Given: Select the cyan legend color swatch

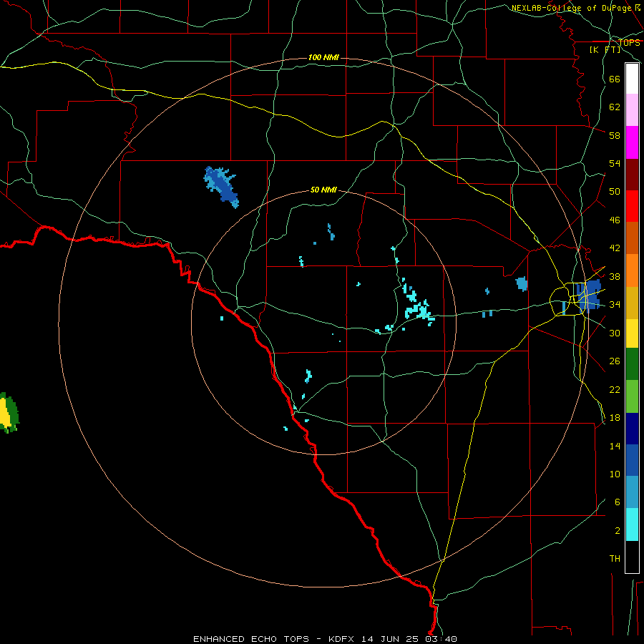Looking at the screenshot, I should pos(632,525).
